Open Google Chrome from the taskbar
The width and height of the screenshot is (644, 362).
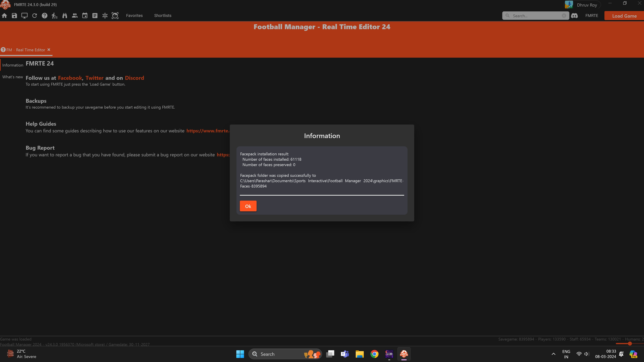374,354
